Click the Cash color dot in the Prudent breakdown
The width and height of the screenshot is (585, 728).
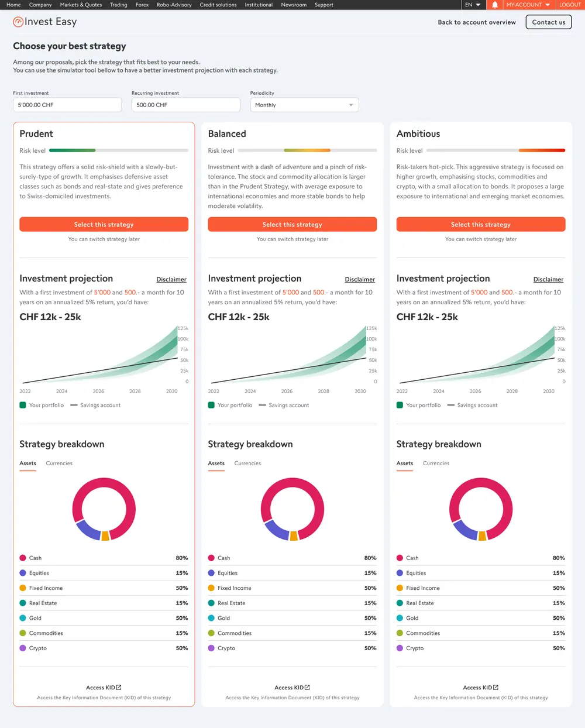tap(23, 558)
